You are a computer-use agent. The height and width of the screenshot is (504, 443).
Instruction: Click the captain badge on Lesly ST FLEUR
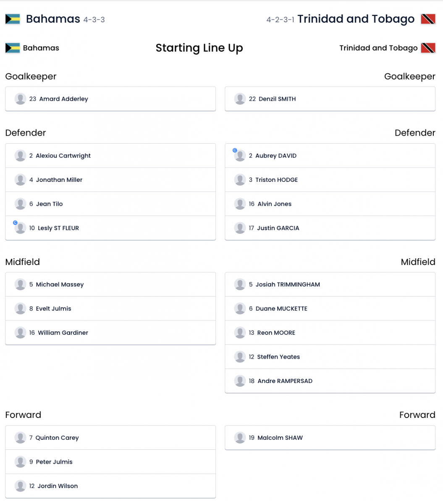15,223
